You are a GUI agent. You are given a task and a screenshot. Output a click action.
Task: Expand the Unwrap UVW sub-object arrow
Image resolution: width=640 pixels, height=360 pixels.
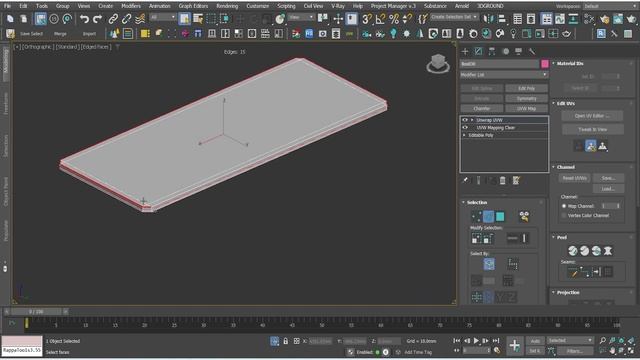(472, 120)
